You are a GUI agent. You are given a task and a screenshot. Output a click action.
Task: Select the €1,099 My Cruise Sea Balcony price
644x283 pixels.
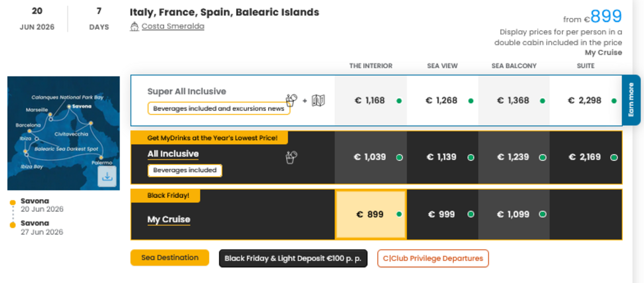pyautogui.click(x=513, y=214)
